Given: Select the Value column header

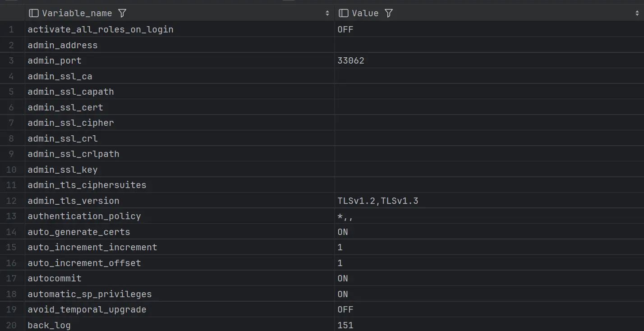Looking at the screenshot, I should coord(365,13).
